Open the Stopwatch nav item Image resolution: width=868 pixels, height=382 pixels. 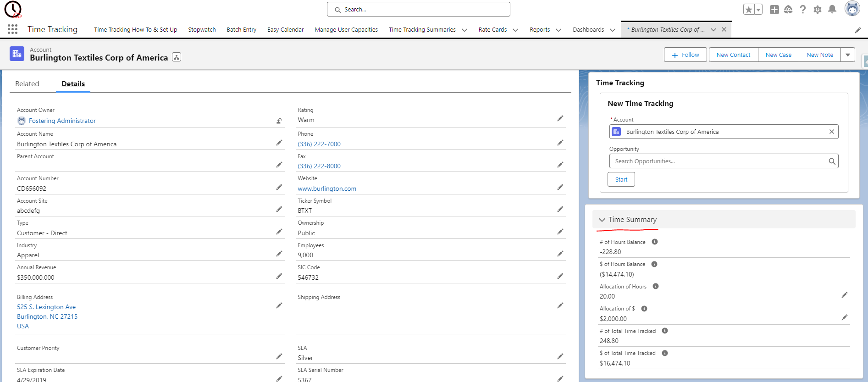point(202,29)
